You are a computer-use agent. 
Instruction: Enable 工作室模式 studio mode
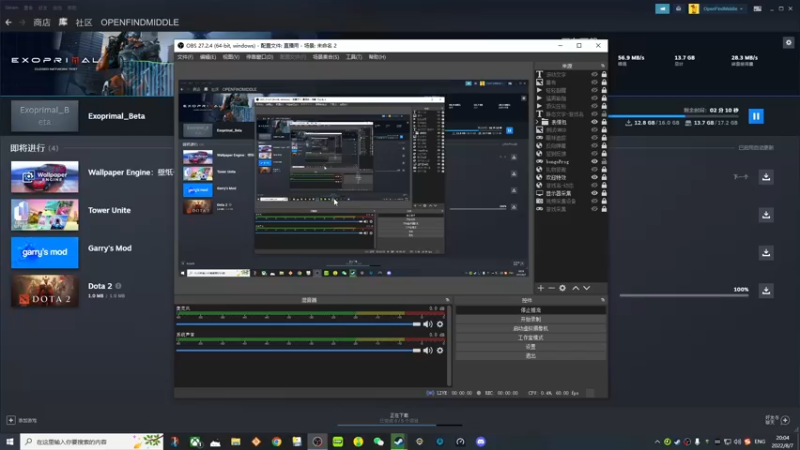531,338
